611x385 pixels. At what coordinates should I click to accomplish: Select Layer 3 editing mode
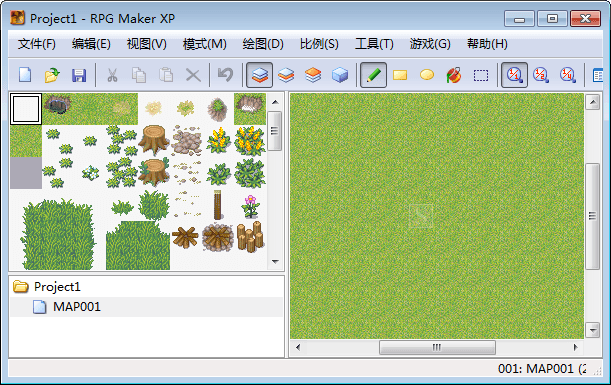click(313, 75)
